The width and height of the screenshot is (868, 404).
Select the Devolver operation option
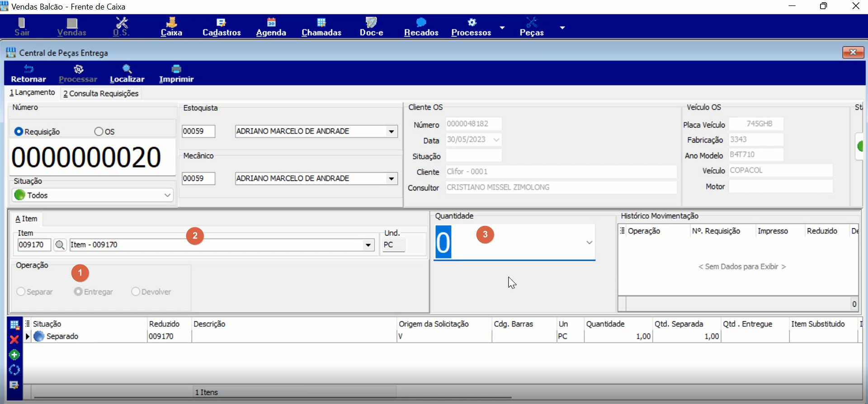coord(136,292)
